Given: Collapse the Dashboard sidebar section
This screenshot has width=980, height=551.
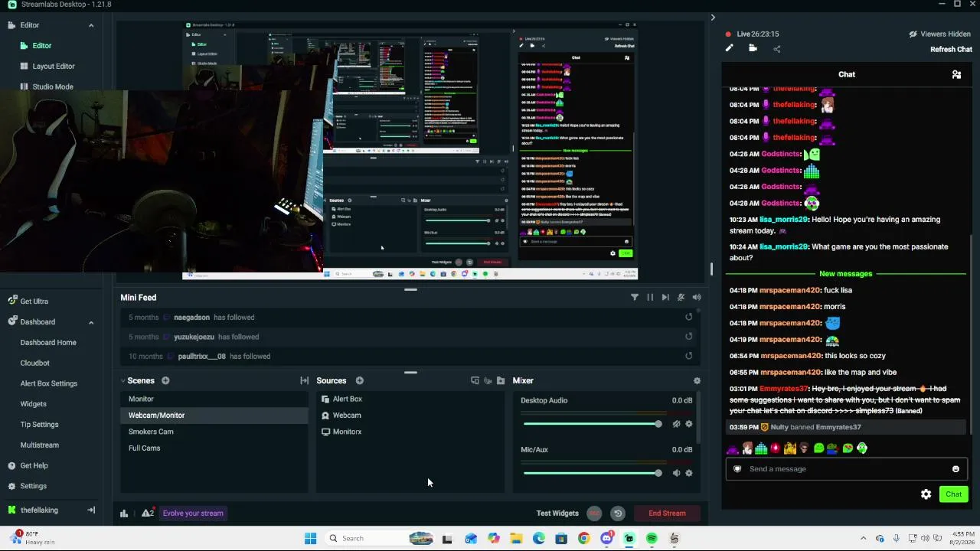Looking at the screenshot, I should [x=90, y=322].
